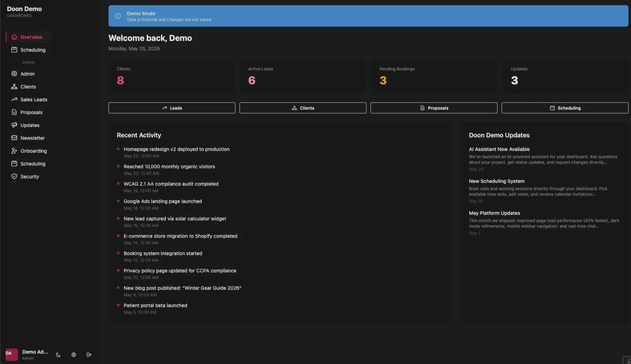Click 'E-commerce store migration to Shopify completed'
This screenshot has height=364, width=631.
[x=180, y=236]
